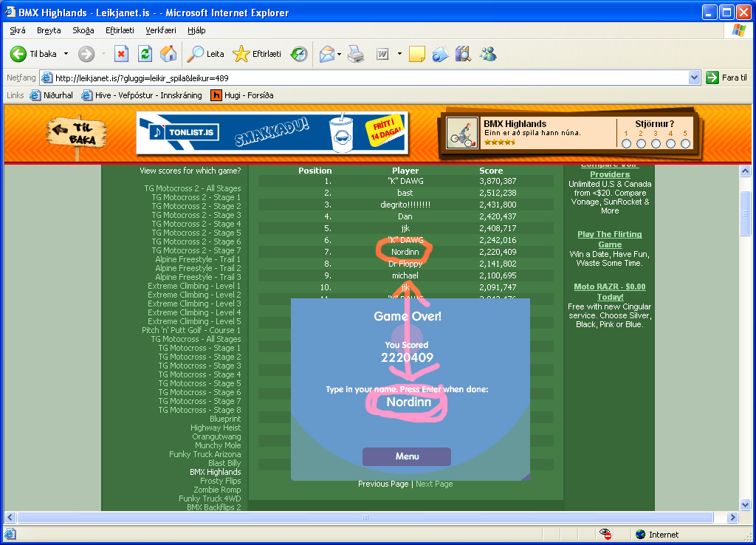This screenshot has width=756, height=545.
Task: Expand the Back button history dropdown
Action: tap(66, 54)
